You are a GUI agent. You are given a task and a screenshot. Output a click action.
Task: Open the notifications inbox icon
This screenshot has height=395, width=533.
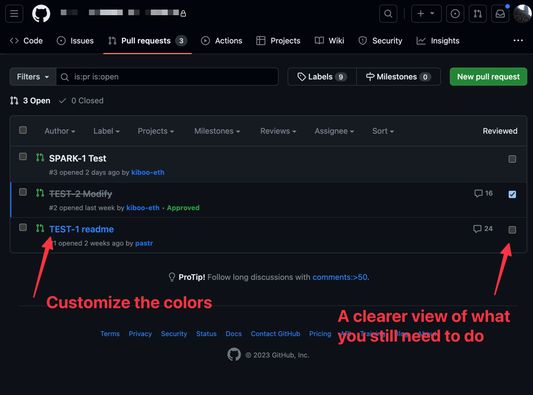pyautogui.click(x=500, y=14)
